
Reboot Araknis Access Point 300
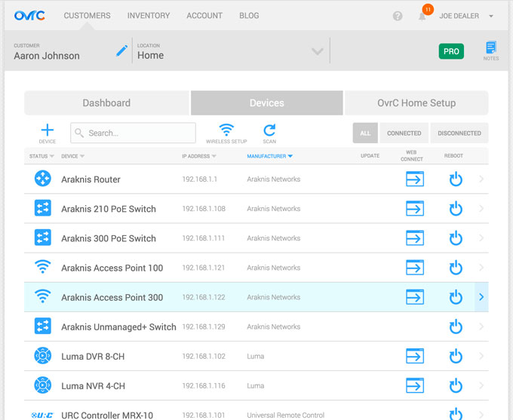[x=456, y=297]
